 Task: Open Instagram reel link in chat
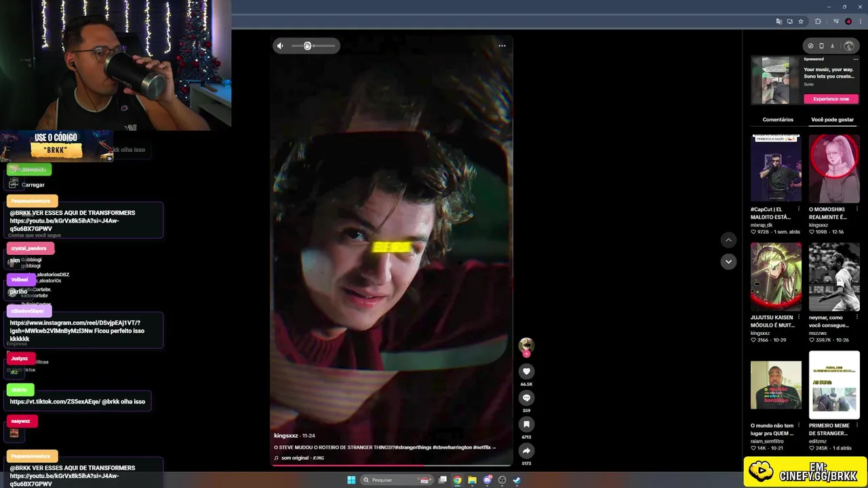tap(75, 327)
